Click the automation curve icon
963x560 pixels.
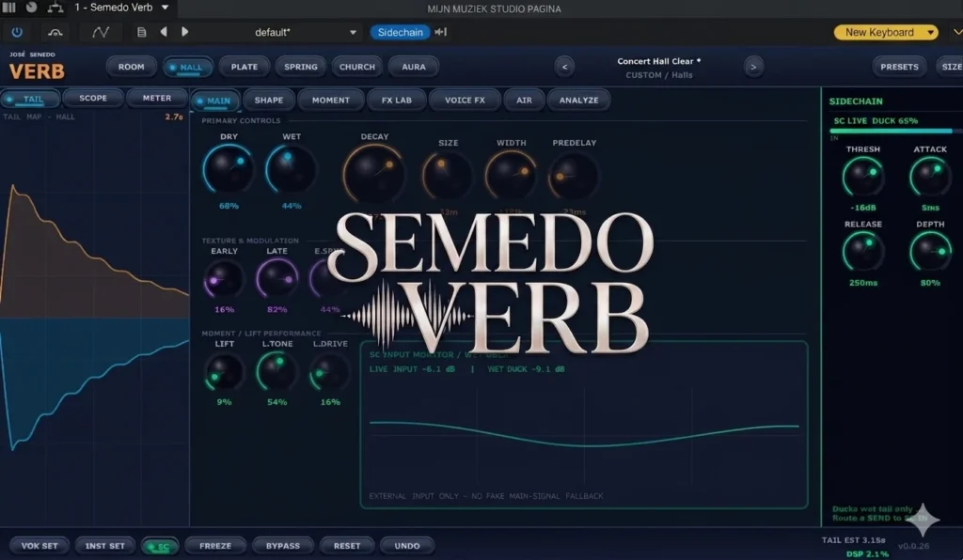pyautogui.click(x=101, y=32)
